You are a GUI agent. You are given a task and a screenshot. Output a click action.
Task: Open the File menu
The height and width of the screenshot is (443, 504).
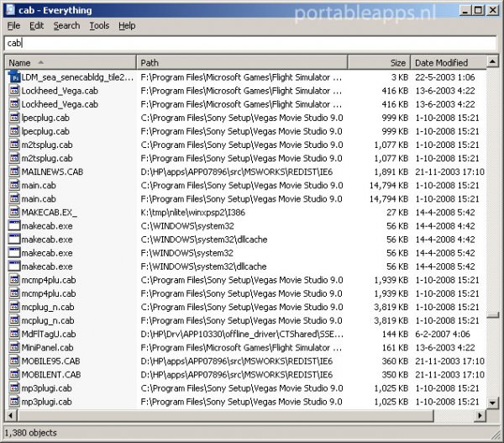[x=13, y=26]
